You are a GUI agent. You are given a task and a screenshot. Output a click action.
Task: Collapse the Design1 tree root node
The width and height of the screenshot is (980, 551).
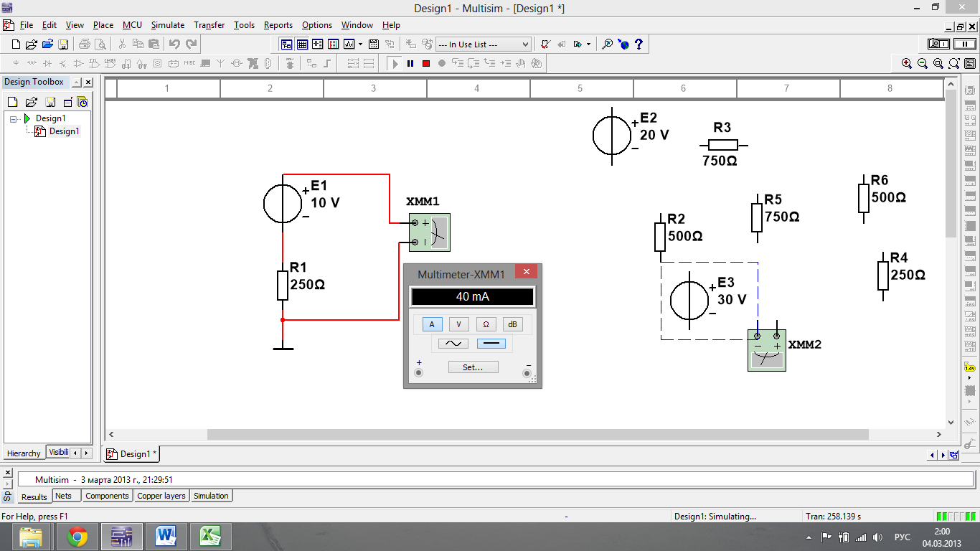pos(13,118)
